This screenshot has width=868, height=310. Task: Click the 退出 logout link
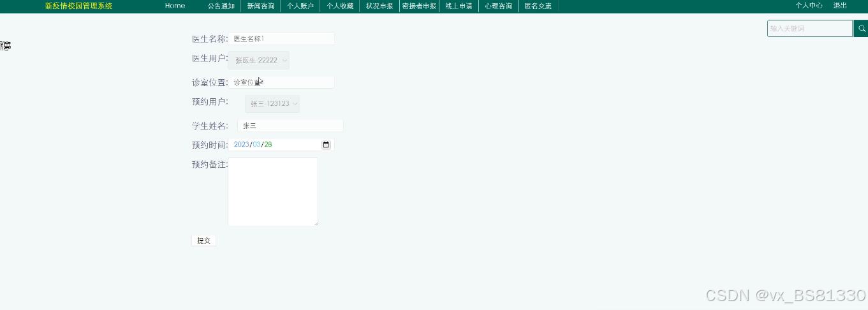pyautogui.click(x=840, y=5)
